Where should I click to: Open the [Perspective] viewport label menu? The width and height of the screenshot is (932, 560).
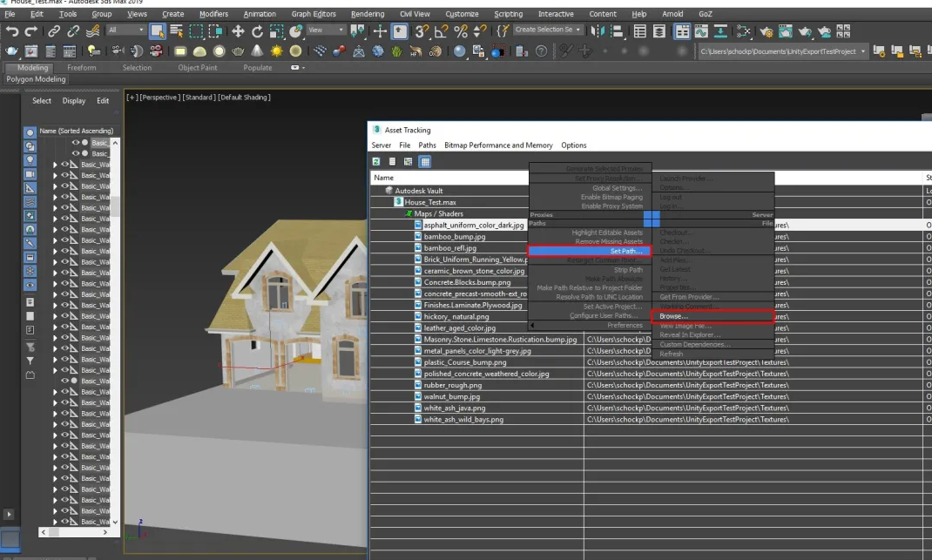pyautogui.click(x=159, y=98)
